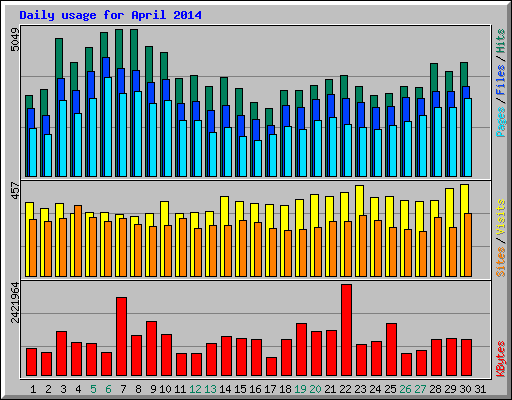Image resolution: width=512 pixels, height=400 pixels.
Task: Click green weekend day label 27
Action: 420,389
